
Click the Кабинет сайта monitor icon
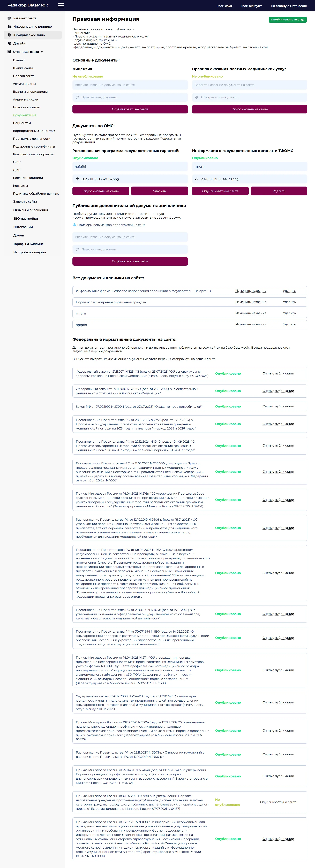9,18
